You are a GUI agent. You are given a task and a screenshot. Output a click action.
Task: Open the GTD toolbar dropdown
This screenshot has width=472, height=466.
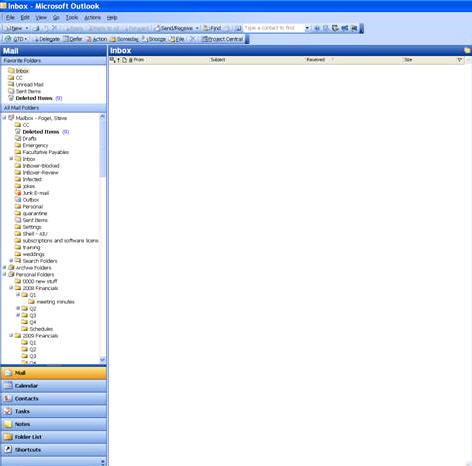click(16, 39)
